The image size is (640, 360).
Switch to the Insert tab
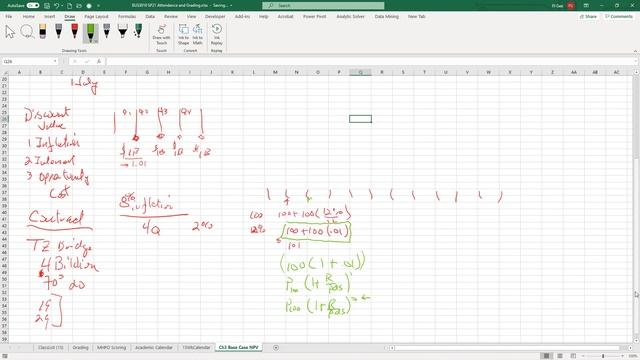click(x=49, y=16)
